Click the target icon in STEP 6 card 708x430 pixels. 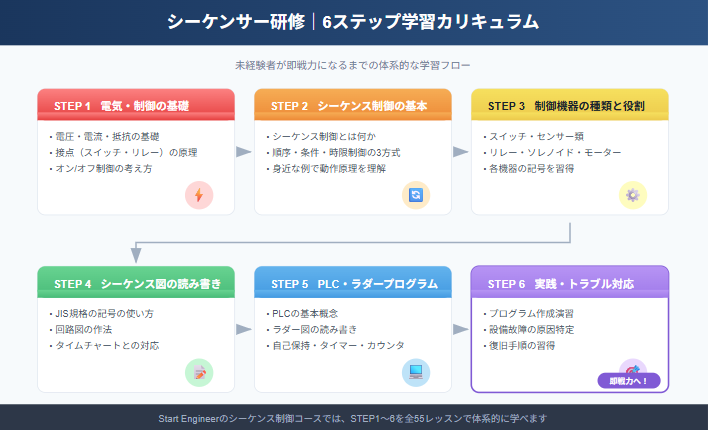(x=632, y=370)
